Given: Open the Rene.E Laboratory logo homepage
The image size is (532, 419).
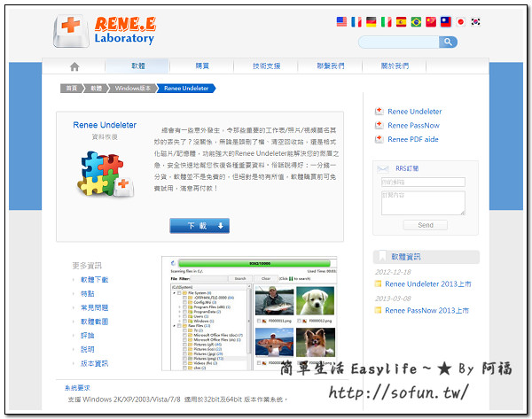Looking at the screenshot, I should [x=105, y=31].
